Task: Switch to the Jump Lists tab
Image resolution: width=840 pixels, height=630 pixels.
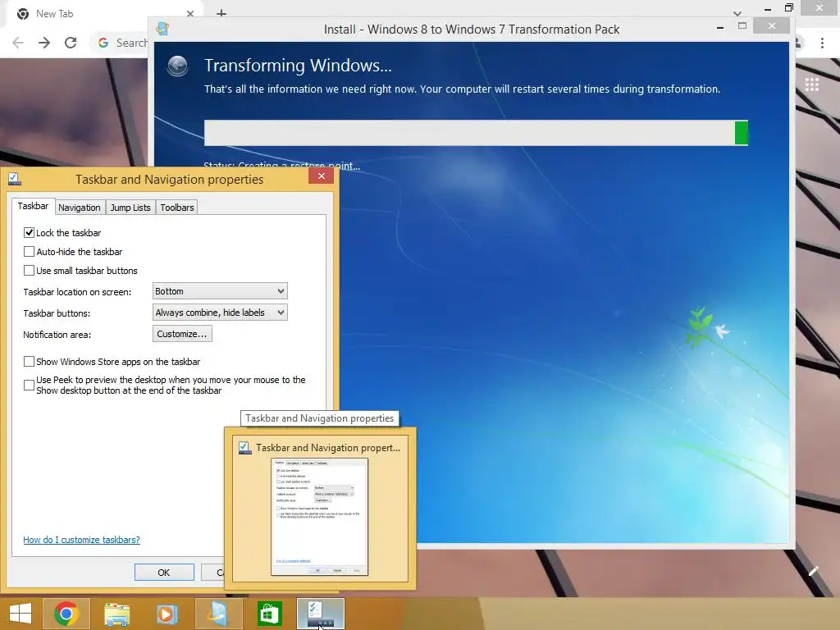Action: coord(130,208)
